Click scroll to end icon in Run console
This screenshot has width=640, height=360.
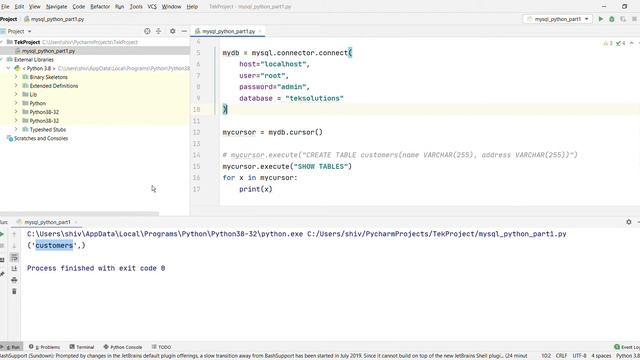[x=14, y=269]
